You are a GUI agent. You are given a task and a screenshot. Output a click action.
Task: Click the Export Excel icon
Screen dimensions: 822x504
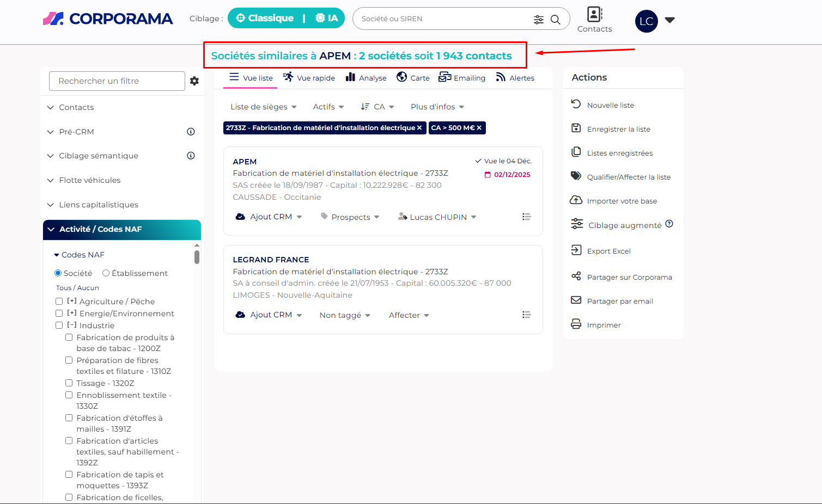coord(576,250)
